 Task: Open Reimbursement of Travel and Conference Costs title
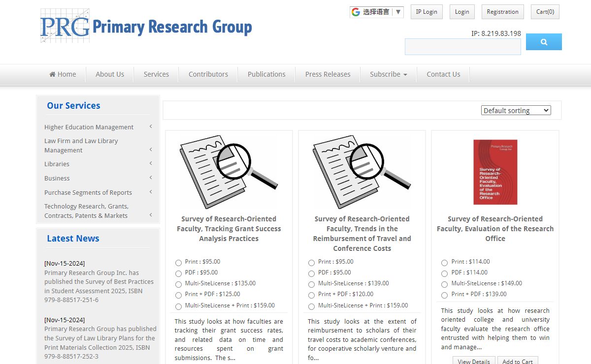click(x=362, y=234)
